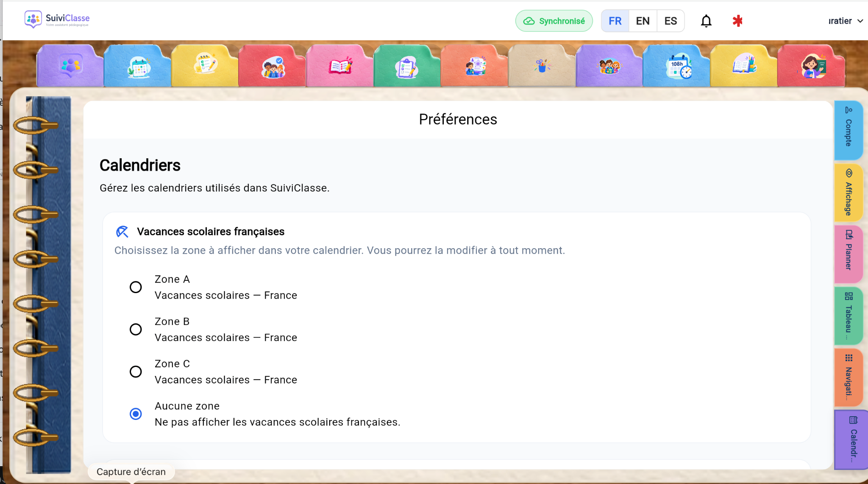The image size is (868, 484).
Task: Open the blue 108h clock tab
Action: tap(677, 66)
